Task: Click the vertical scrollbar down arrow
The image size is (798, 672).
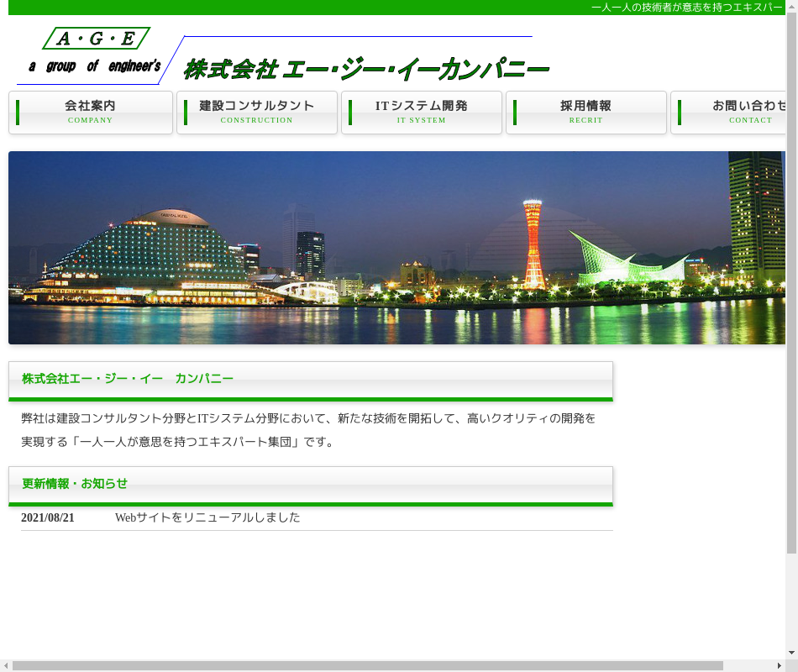Action: click(x=791, y=652)
